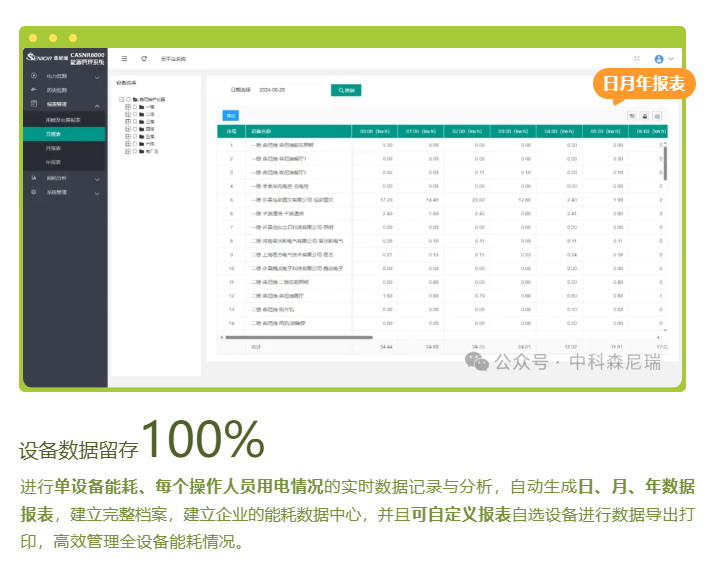Check the 三楼 checkbox in device tree
This screenshot has width=713, height=577.
click(135, 122)
